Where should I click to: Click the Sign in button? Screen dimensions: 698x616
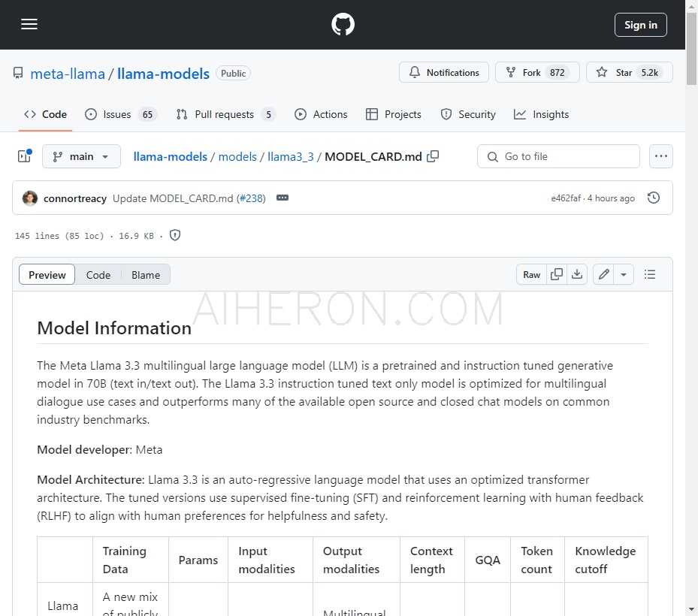tap(641, 25)
